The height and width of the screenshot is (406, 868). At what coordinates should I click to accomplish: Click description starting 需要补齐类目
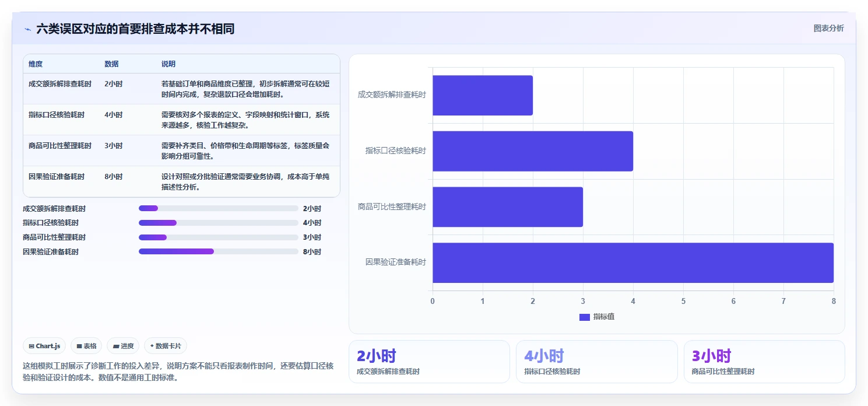[245, 151]
